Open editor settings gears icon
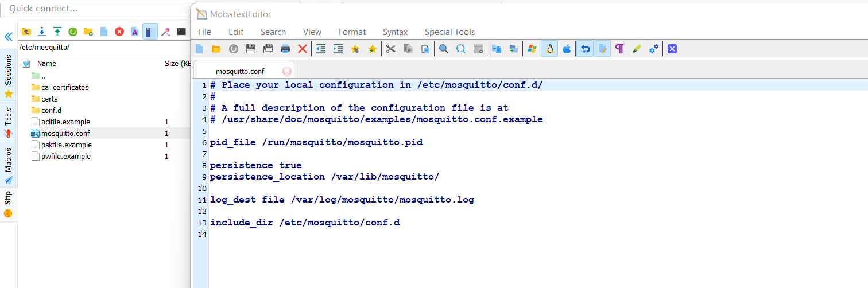Screen dimensions: 868x288 point(654,49)
